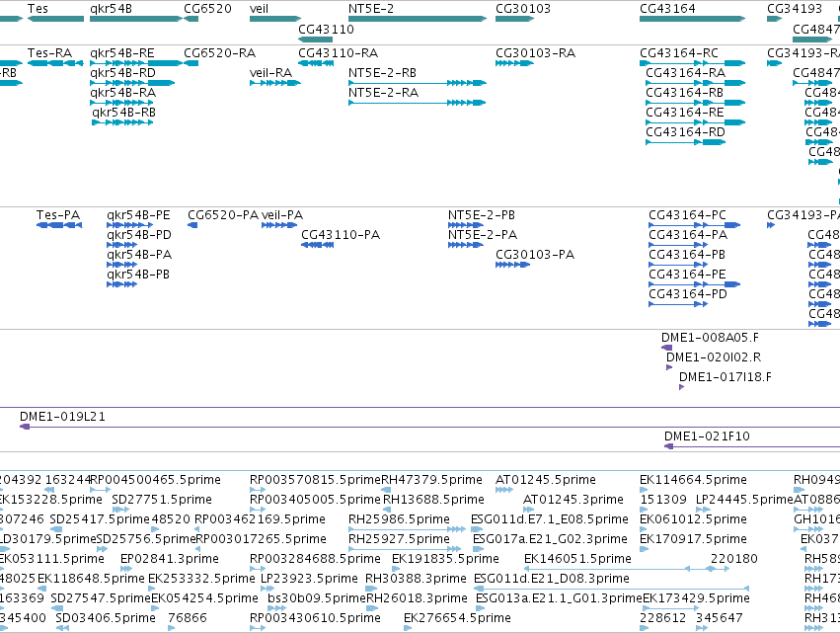Open EST EK114664.5prime
The image size is (840, 633).
(x=644, y=490)
